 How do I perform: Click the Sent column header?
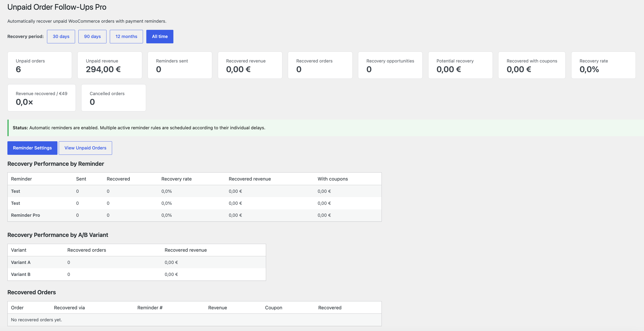pyautogui.click(x=81, y=179)
